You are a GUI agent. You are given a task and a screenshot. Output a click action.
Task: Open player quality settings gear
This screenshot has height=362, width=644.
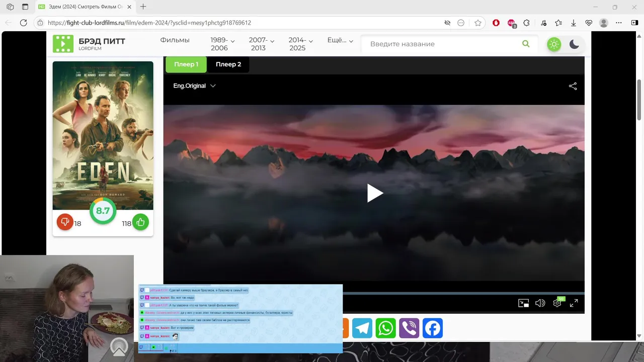pos(557,303)
